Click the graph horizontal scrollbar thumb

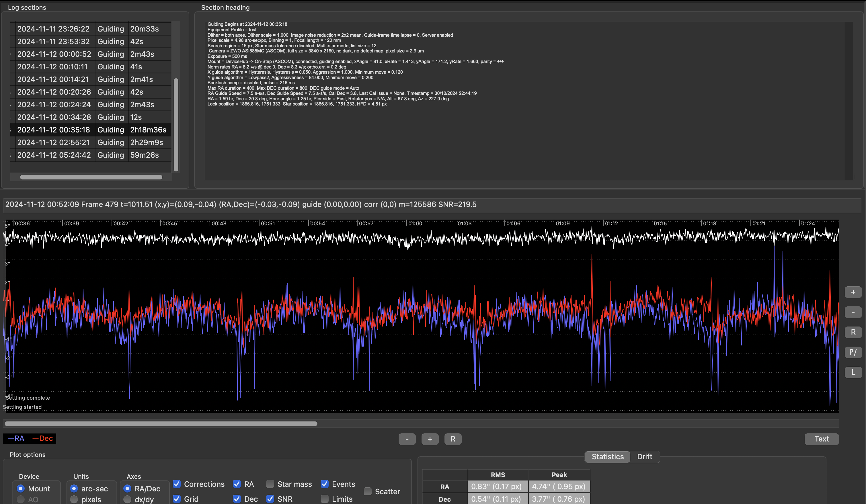pyautogui.click(x=161, y=424)
